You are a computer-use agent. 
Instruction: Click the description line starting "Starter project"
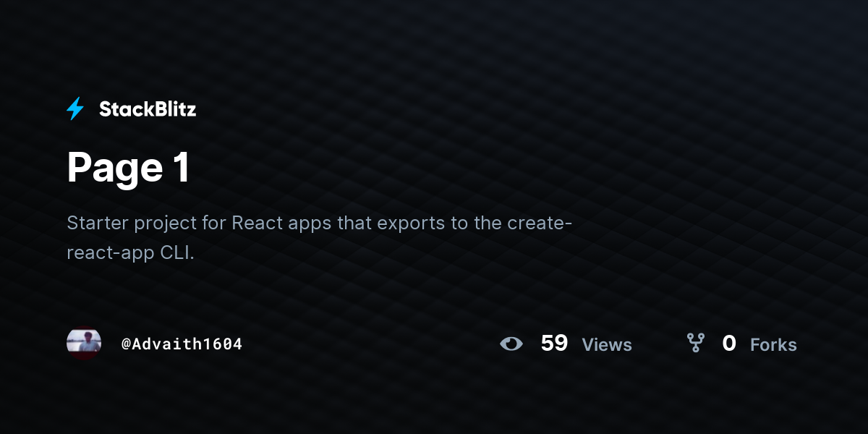click(320, 223)
